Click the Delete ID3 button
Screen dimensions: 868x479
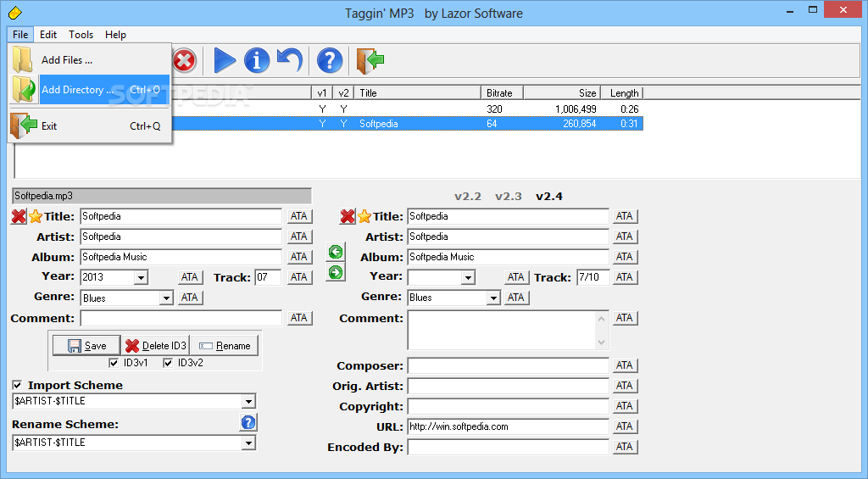tap(156, 346)
